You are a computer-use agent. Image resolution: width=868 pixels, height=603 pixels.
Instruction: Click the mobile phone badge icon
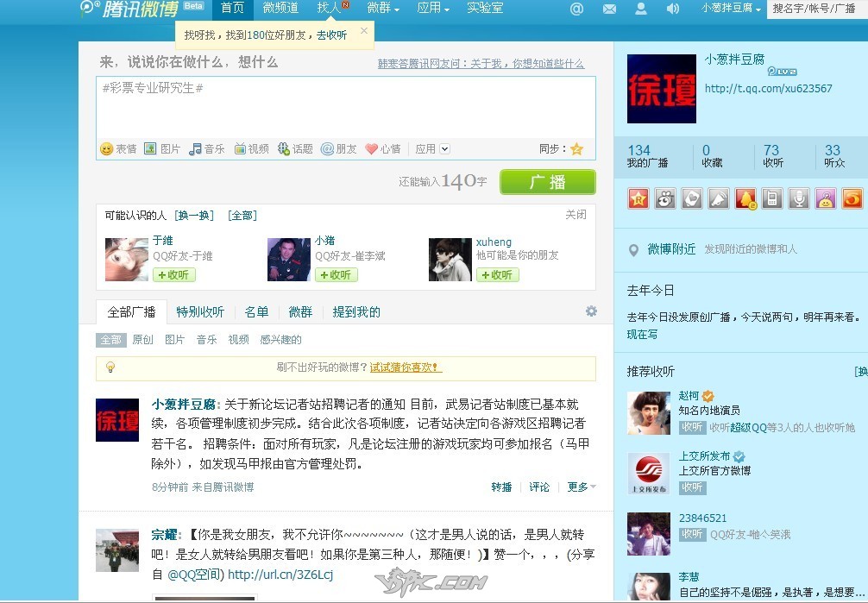(x=771, y=198)
